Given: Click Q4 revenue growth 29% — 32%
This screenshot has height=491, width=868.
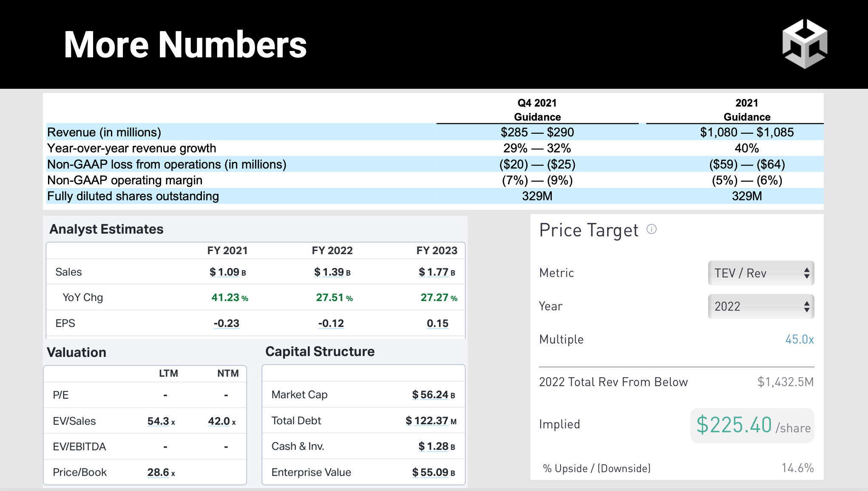Looking at the screenshot, I should tap(537, 148).
